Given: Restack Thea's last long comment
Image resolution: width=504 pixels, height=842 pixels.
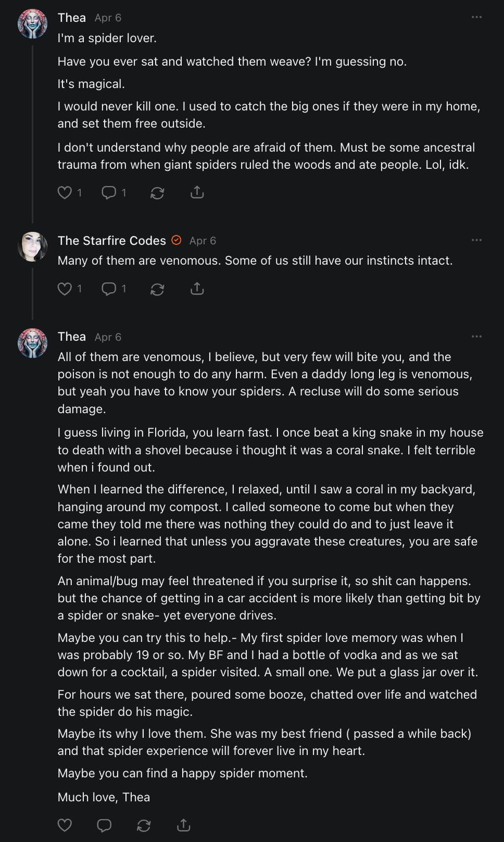Looking at the screenshot, I should coord(144,825).
